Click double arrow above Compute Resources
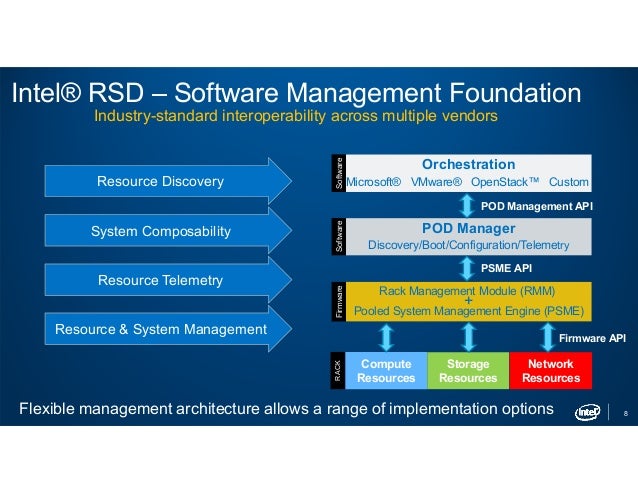638x493 pixels. coord(386,337)
